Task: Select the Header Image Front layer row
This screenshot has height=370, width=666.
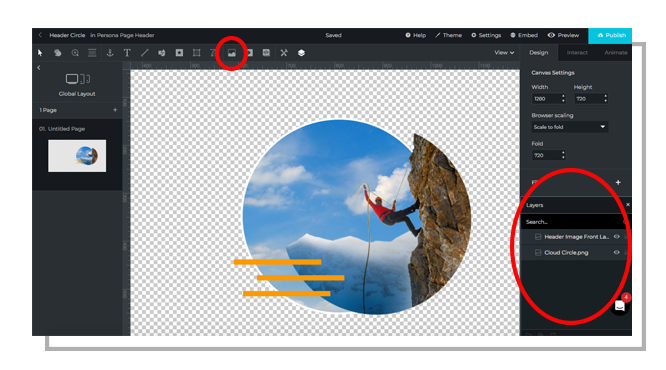Action: tap(576, 237)
